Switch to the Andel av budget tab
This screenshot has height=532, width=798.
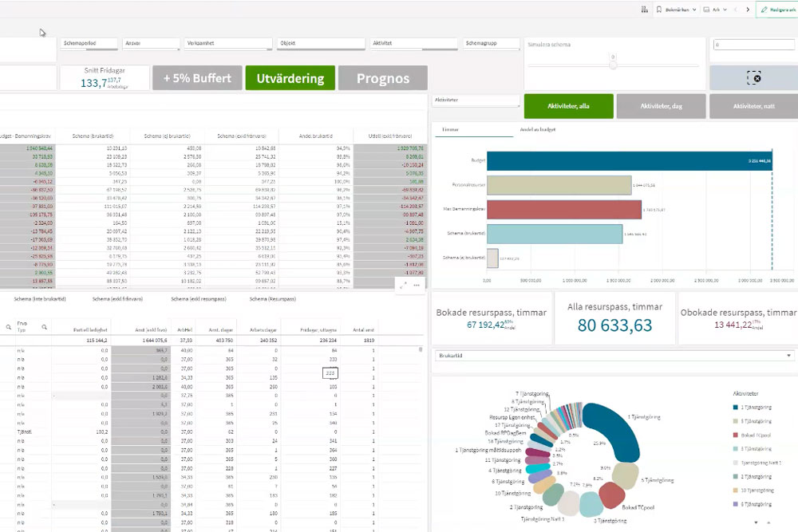pos(537,130)
